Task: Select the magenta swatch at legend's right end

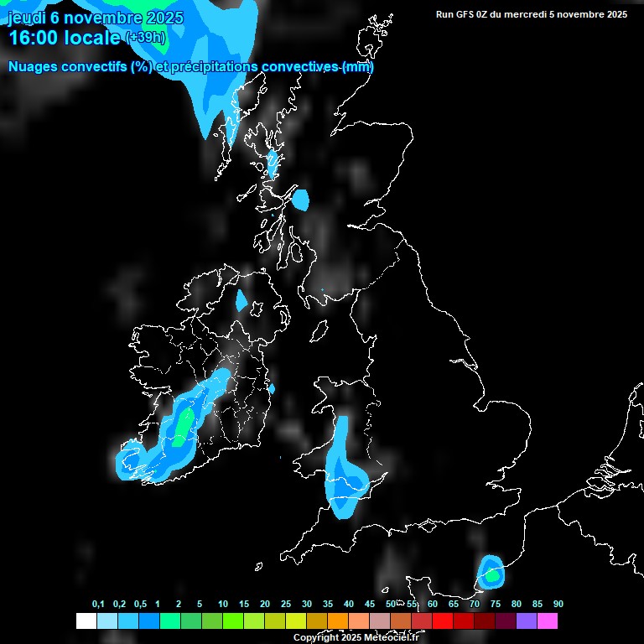Action: click(x=548, y=621)
